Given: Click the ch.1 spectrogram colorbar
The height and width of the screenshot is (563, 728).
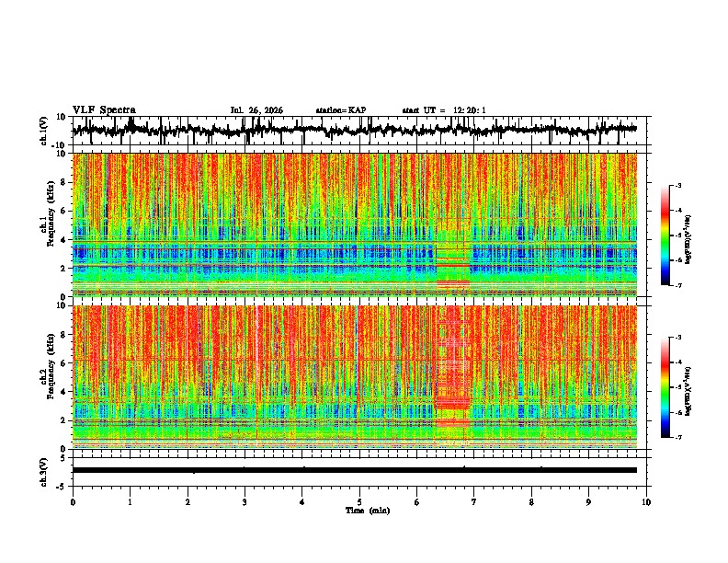Looking at the screenshot, I should coord(665,236).
